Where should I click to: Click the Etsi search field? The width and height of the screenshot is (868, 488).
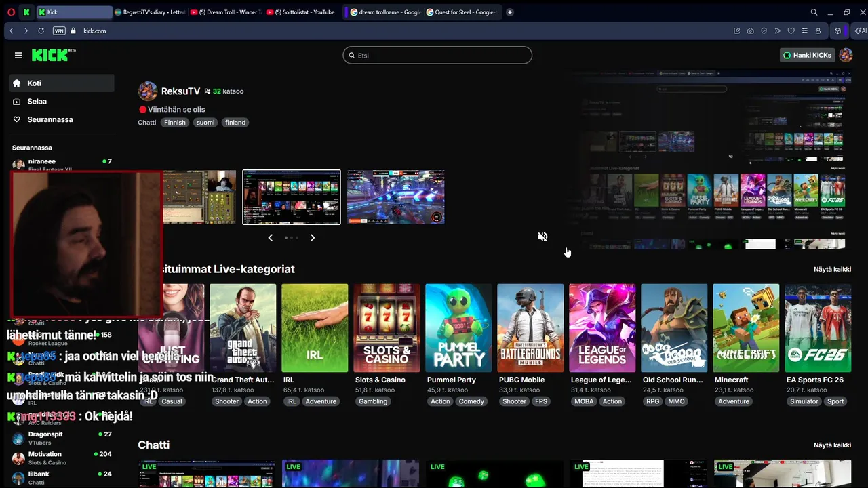coord(437,55)
